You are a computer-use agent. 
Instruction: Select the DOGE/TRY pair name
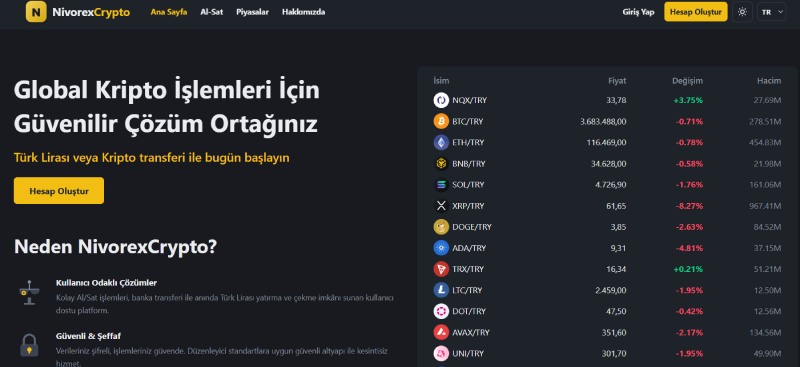coord(472,227)
